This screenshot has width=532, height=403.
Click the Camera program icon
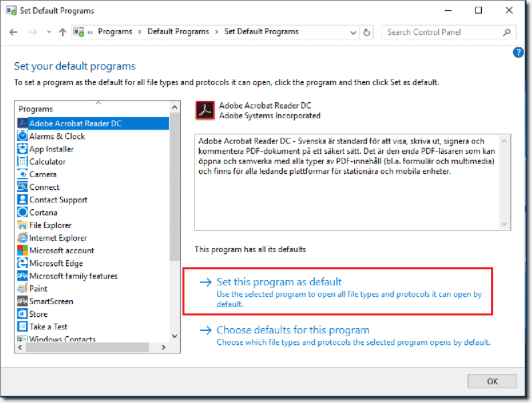tap(23, 174)
